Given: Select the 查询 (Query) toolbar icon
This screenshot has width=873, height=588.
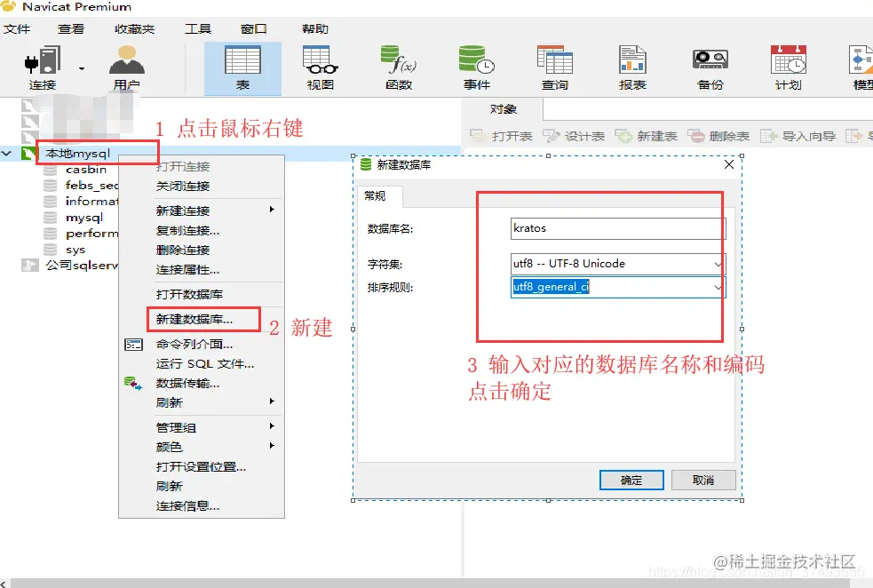Looking at the screenshot, I should [556, 66].
